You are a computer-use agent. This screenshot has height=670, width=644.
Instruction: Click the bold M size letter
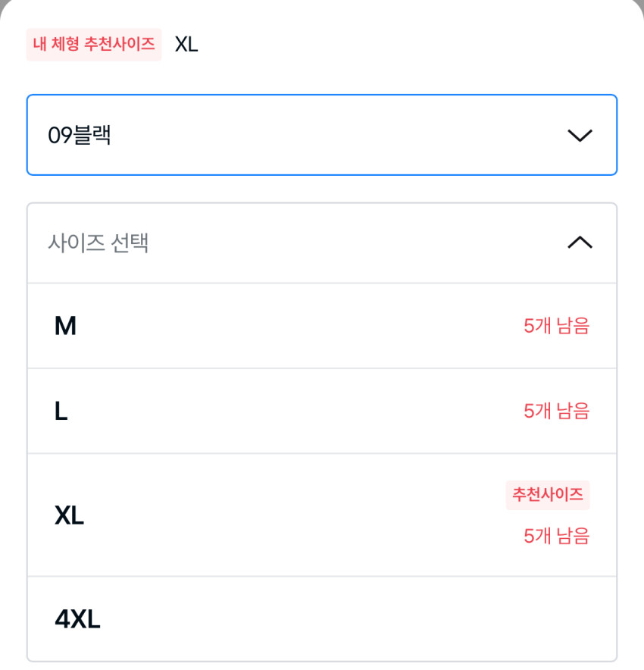point(65,327)
